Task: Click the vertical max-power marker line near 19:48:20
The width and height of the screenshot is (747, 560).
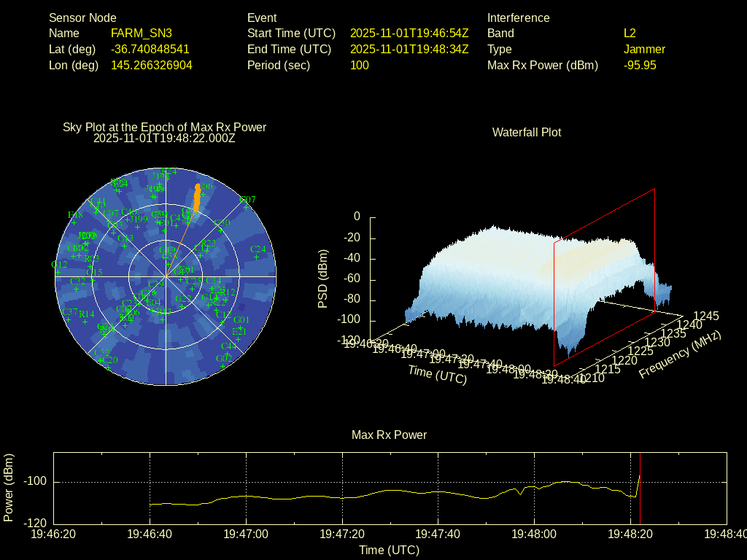Action: [640, 496]
